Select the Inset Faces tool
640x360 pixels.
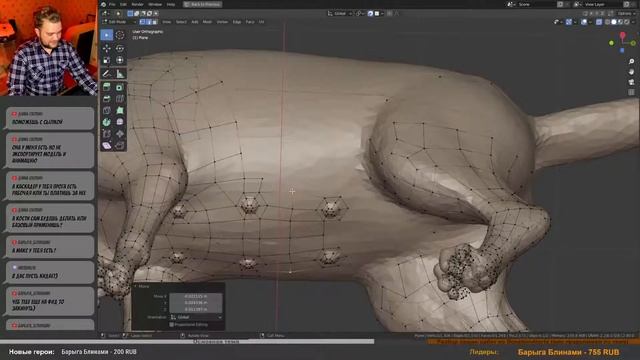click(x=120, y=87)
